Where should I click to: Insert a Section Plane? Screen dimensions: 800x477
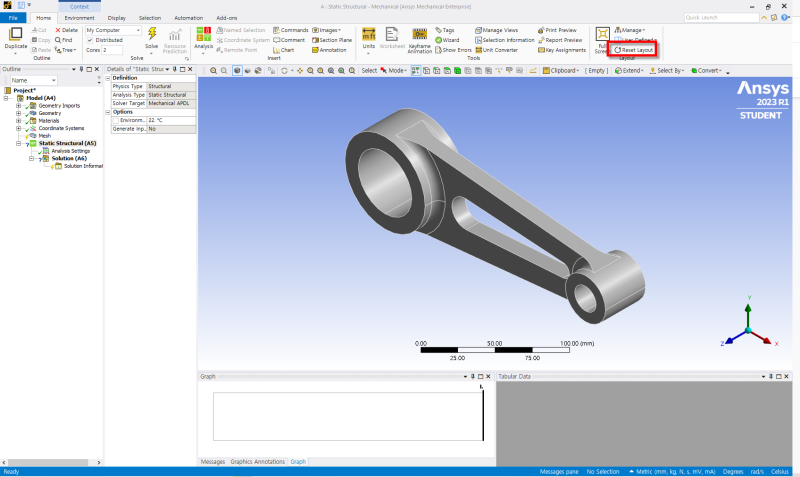tap(332, 40)
